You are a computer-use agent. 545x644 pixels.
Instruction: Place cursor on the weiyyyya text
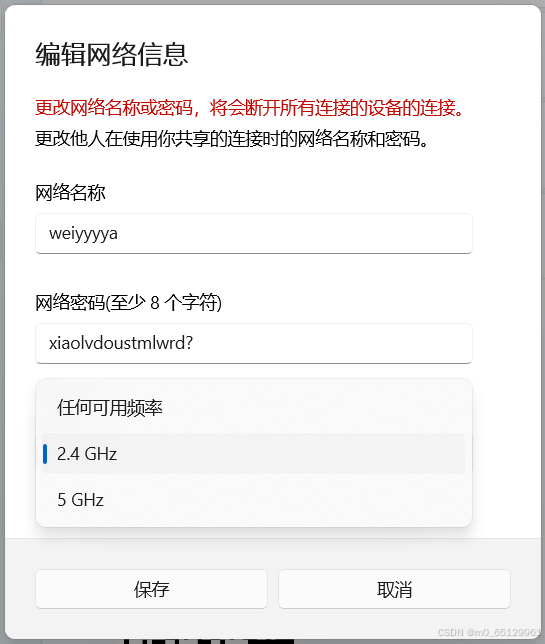click(x=83, y=234)
